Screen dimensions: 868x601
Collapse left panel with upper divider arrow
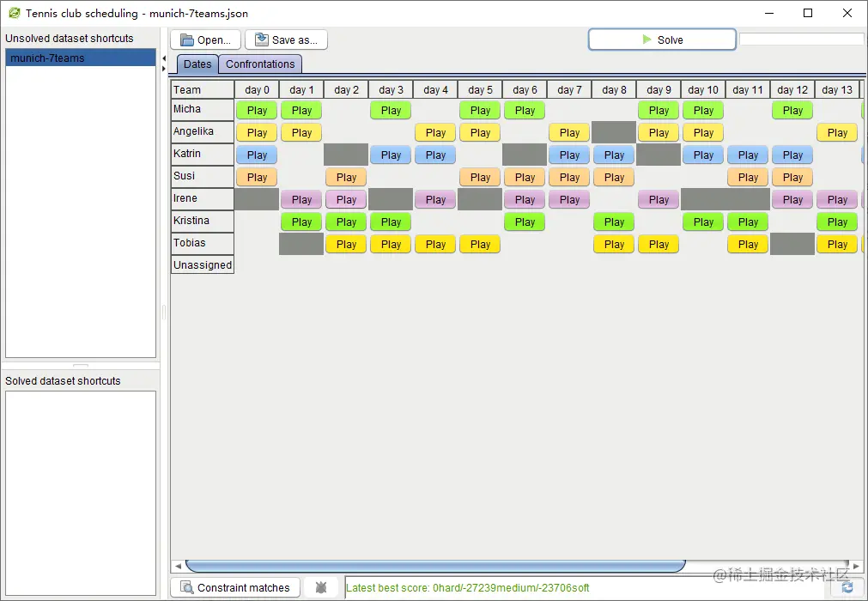pos(164,58)
